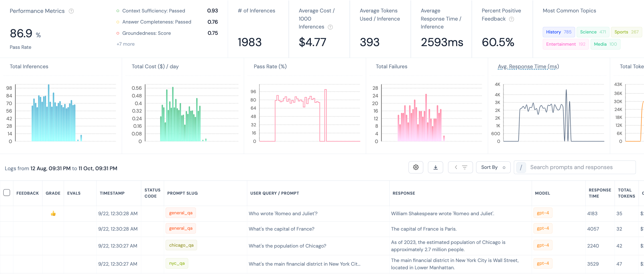Click the nyc_qa prompt slug tag
This screenshot has width=644, height=274.
click(176, 263)
